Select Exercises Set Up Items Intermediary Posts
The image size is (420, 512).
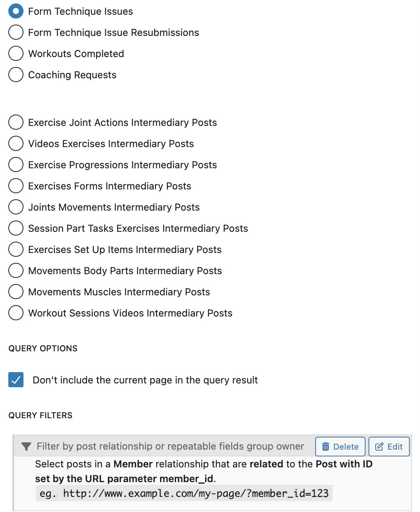point(16,250)
